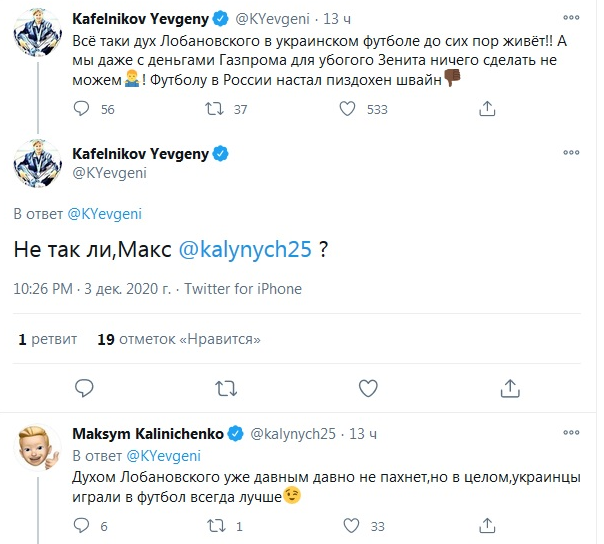Image resolution: width=604 pixels, height=544 pixels.
Task: Click reply icon under the main tweet
Action: tap(84, 387)
